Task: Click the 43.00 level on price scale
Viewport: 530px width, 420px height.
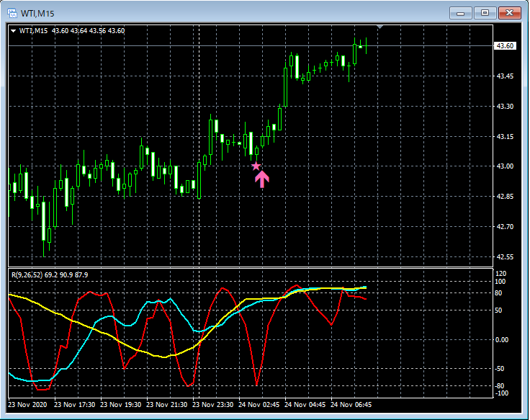Action: pos(505,166)
